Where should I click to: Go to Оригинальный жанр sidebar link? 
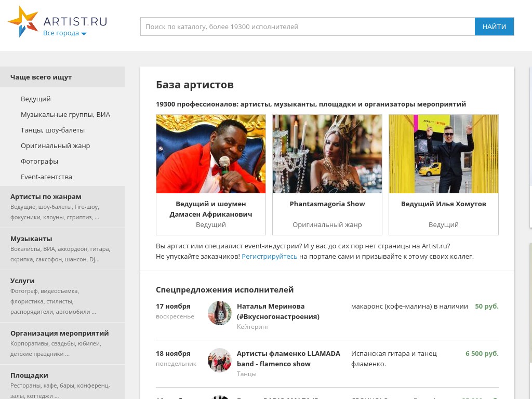tap(55, 146)
